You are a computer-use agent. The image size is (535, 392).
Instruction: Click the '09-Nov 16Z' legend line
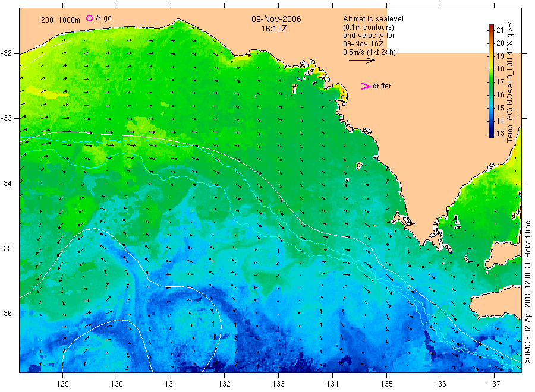363,44
